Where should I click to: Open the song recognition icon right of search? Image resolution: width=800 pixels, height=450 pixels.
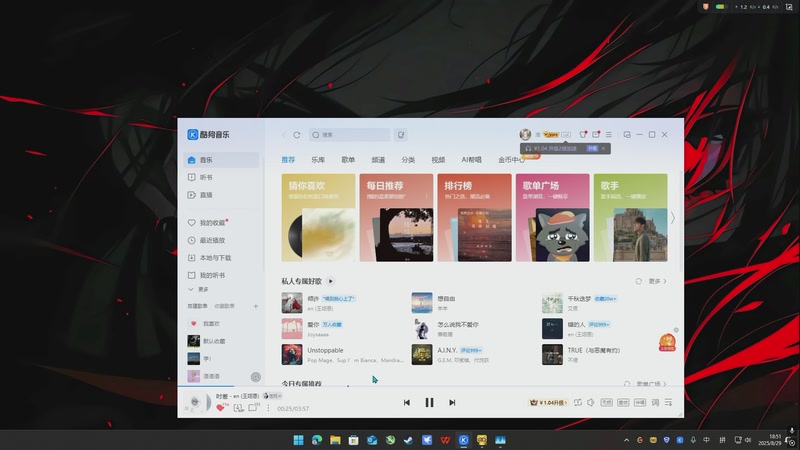(x=401, y=135)
